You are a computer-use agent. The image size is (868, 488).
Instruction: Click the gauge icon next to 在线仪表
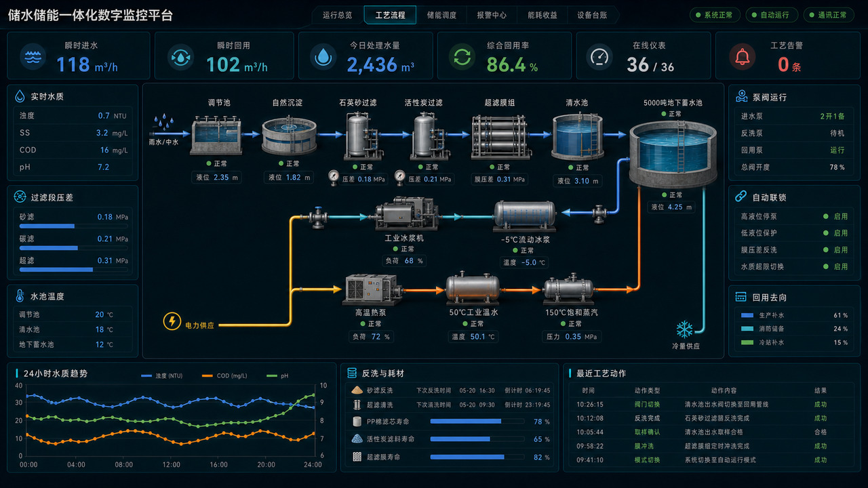[599, 57]
